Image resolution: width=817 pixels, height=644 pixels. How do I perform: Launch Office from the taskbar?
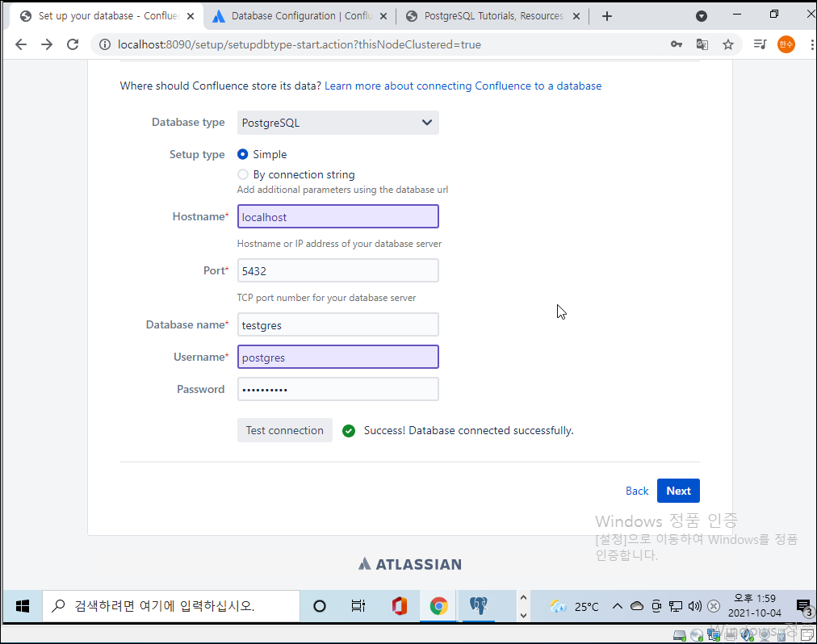click(400, 606)
